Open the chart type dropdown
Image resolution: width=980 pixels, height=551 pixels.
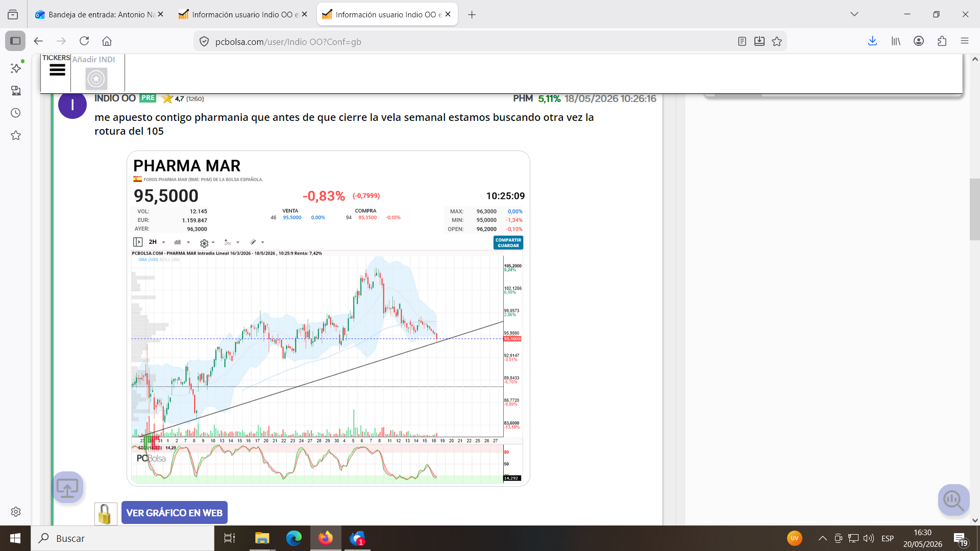tap(182, 242)
